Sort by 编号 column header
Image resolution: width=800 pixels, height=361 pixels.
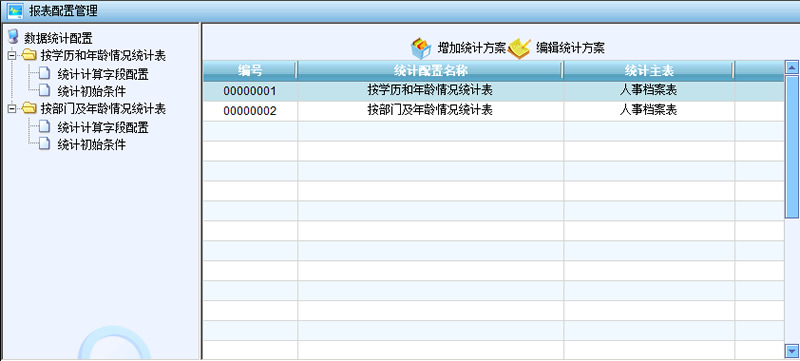tap(250, 70)
